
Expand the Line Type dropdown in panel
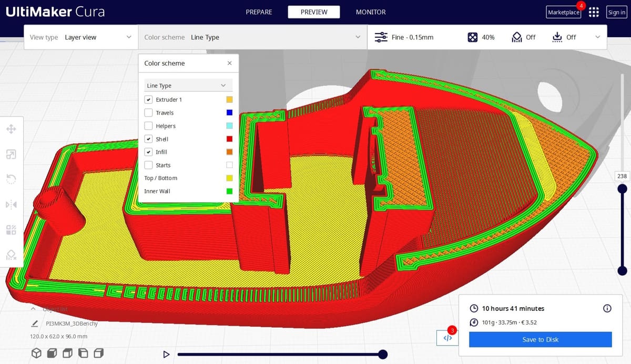pos(188,85)
